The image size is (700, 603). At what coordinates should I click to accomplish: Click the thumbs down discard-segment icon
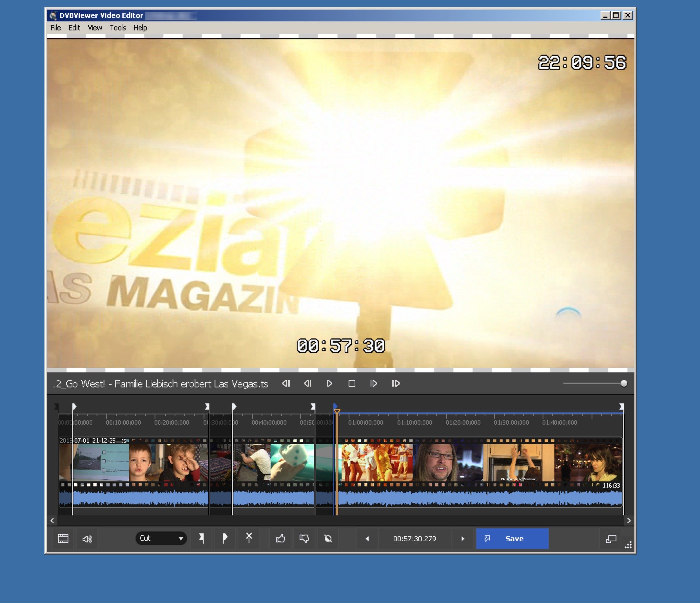(304, 539)
